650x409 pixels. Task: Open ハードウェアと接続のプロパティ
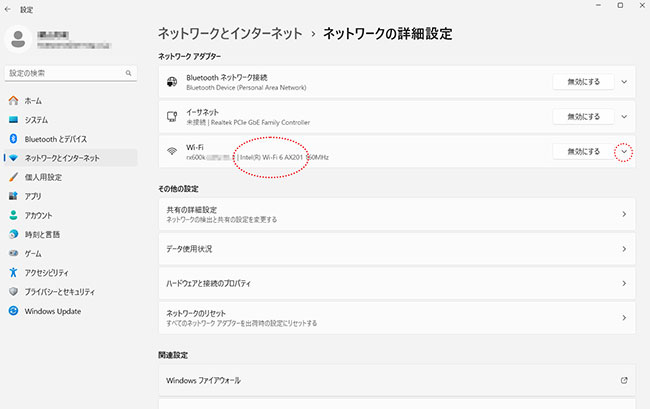pyautogui.click(x=397, y=283)
